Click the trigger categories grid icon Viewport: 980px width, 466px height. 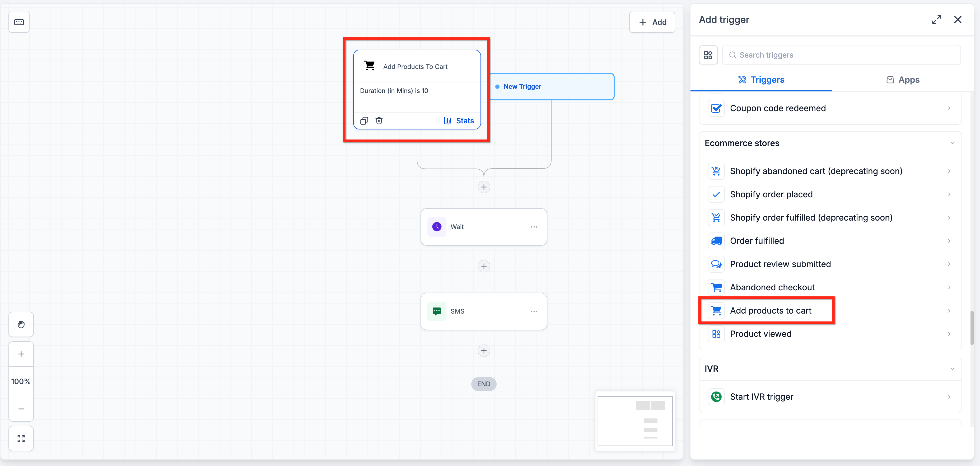point(708,55)
